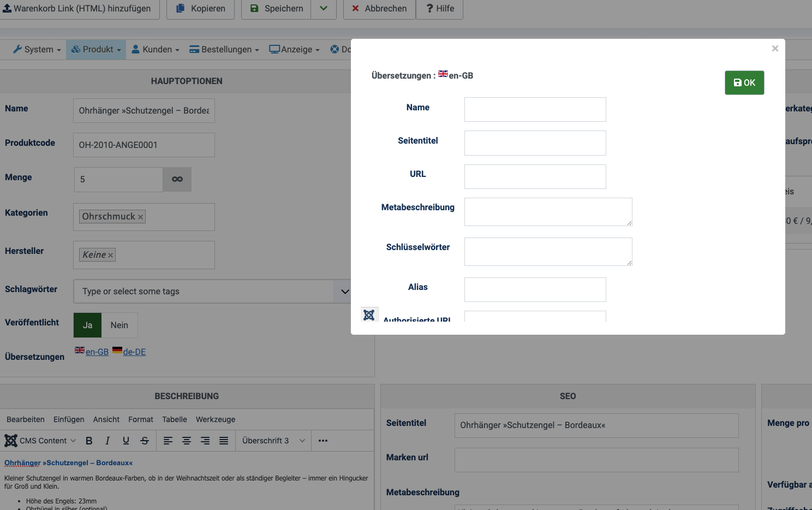
Task: Apply italic formatting in editor
Action: [x=108, y=441]
